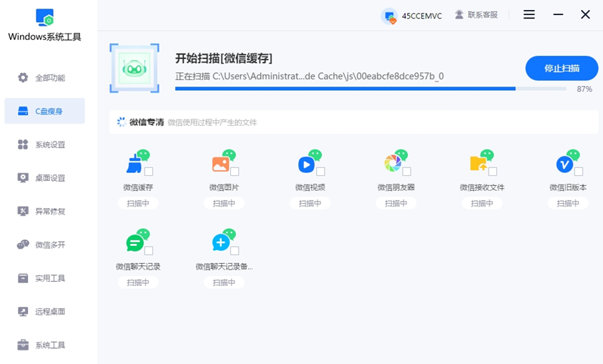
Task: Click the 微信专清 loading spinner icon
Action: coord(122,122)
